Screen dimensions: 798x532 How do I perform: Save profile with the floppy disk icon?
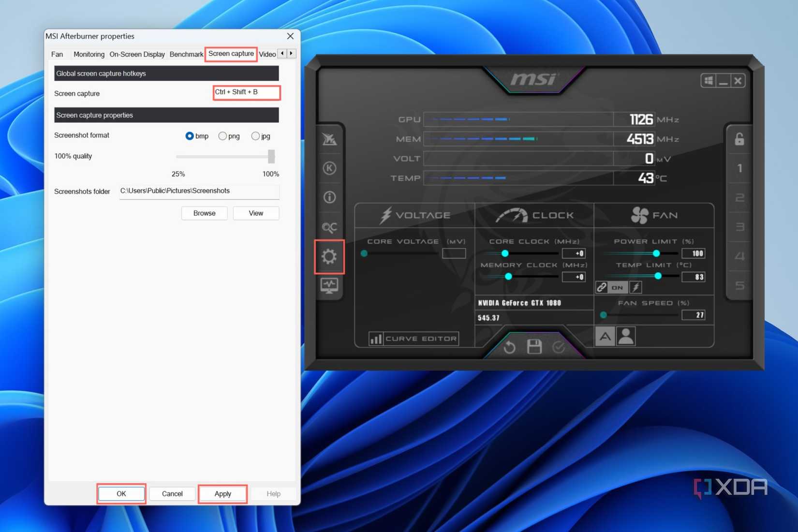[x=534, y=347]
